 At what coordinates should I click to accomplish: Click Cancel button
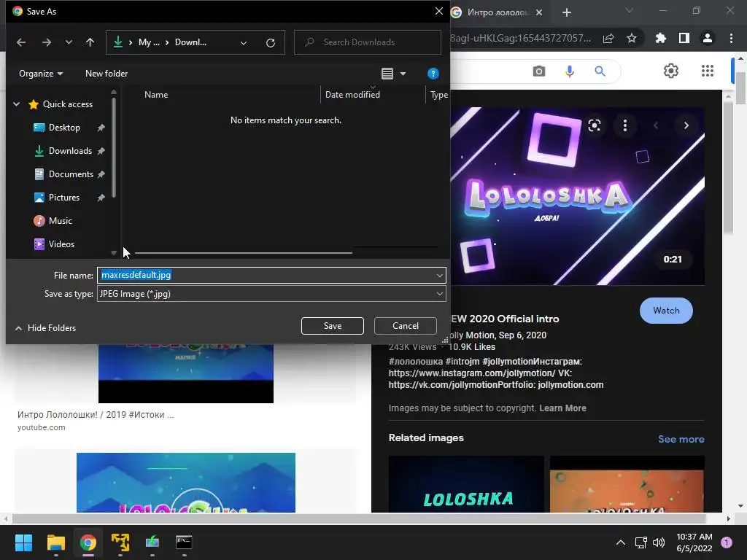pos(406,326)
